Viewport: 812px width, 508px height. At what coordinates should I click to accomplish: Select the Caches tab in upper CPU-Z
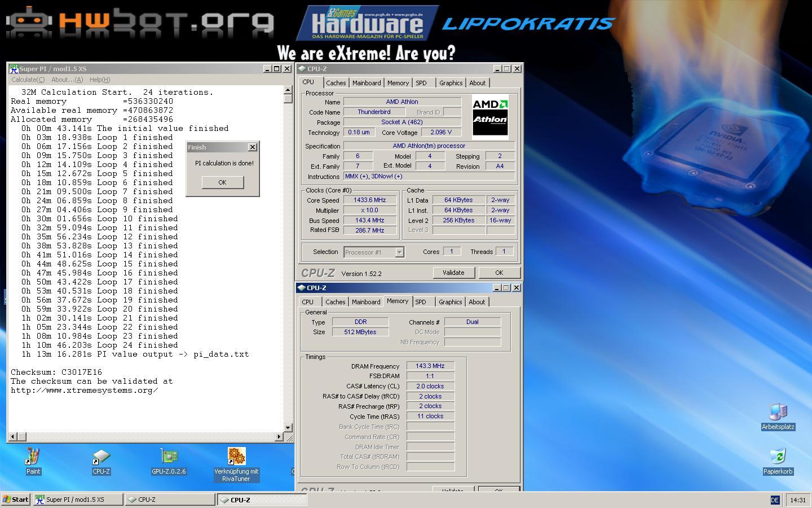pos(336,83)
